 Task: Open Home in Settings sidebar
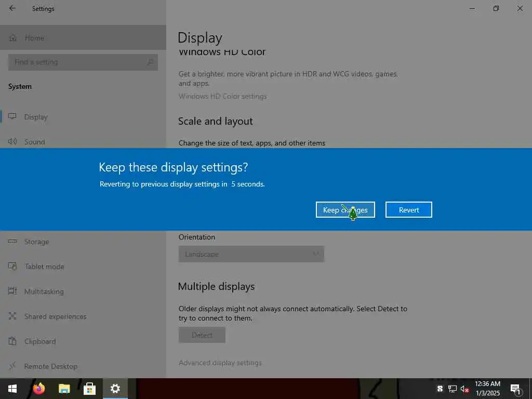(83, 37)
